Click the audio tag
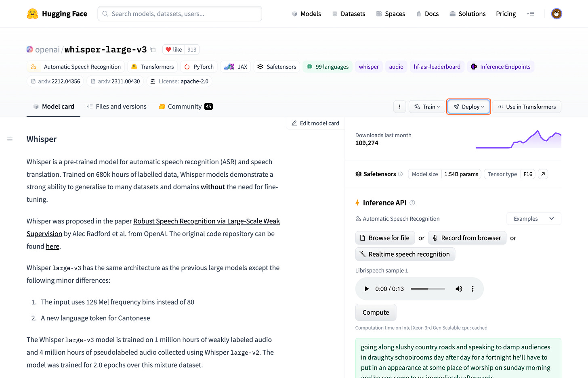 [x=396, y=67]
